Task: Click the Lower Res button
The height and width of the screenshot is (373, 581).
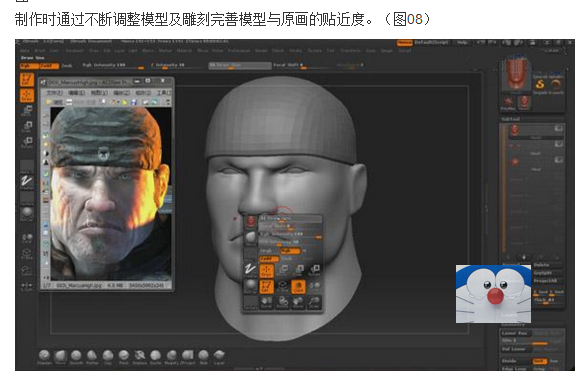Action: pyautogui.click(x=517, y=333)
